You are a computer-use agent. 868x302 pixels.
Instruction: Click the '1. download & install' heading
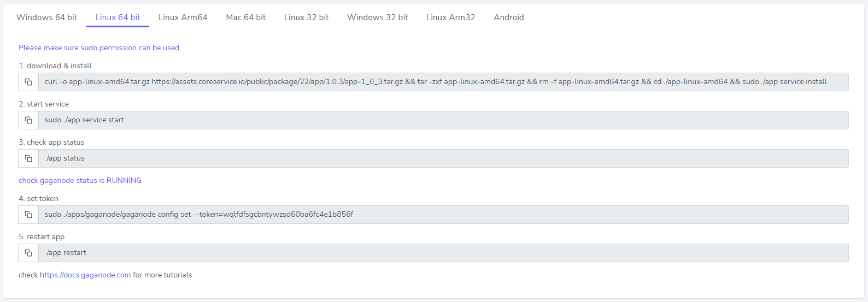55,66
